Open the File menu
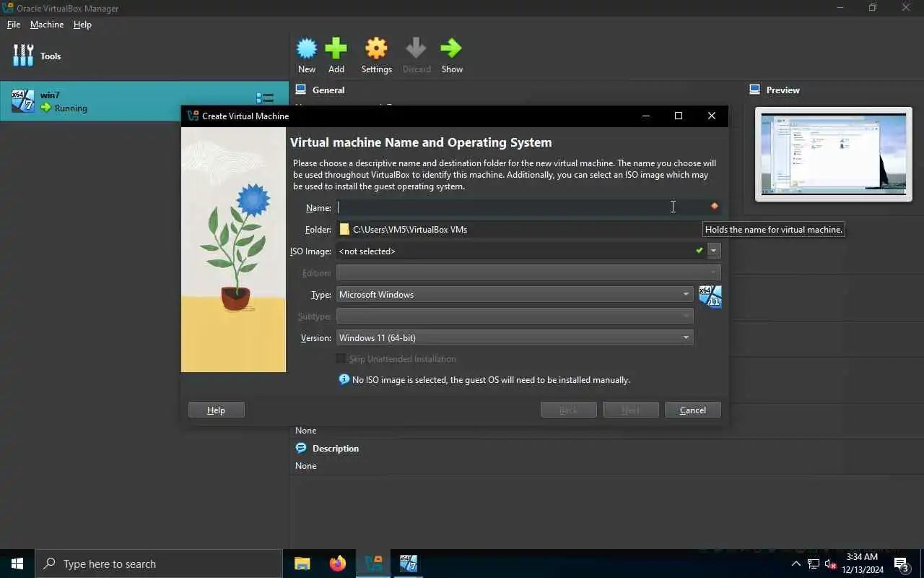Viewport: 924px width, 578px height. 14,25
